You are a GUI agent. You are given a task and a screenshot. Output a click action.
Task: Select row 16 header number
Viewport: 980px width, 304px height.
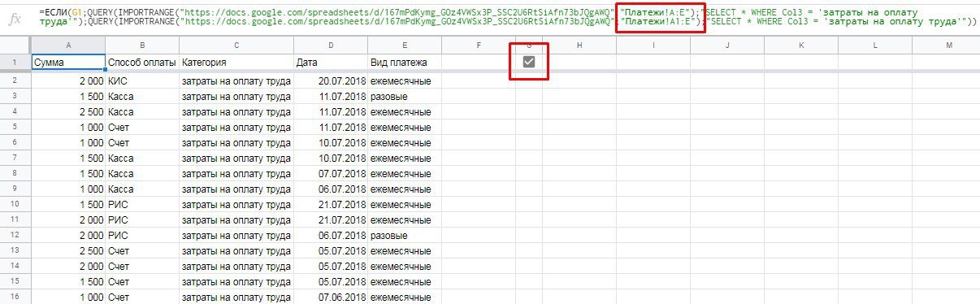pos(15,297)
